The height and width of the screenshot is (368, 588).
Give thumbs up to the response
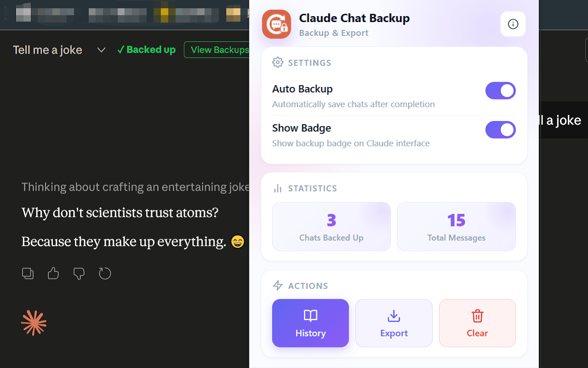pyautogui.click(x=53, y=274)
